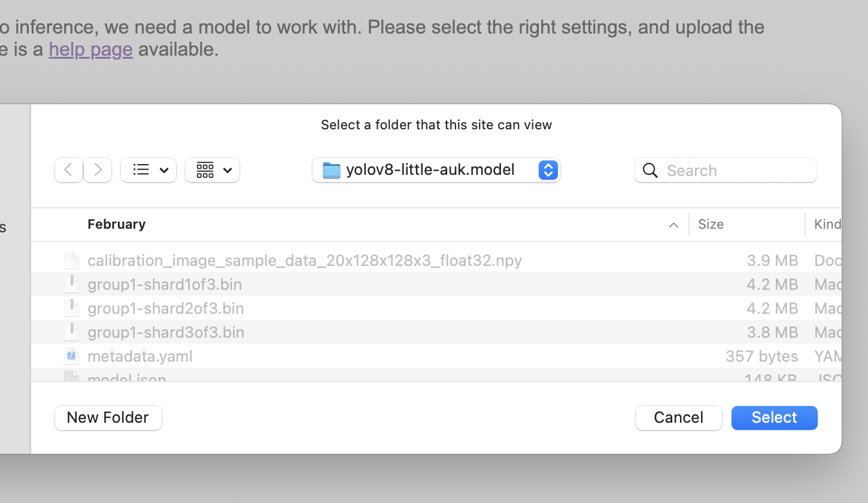Viewport: 868px width, 503px height.
Task: Select group1-shard1of3.bin file
Action: pyautogui.click(x=436, y=284)
